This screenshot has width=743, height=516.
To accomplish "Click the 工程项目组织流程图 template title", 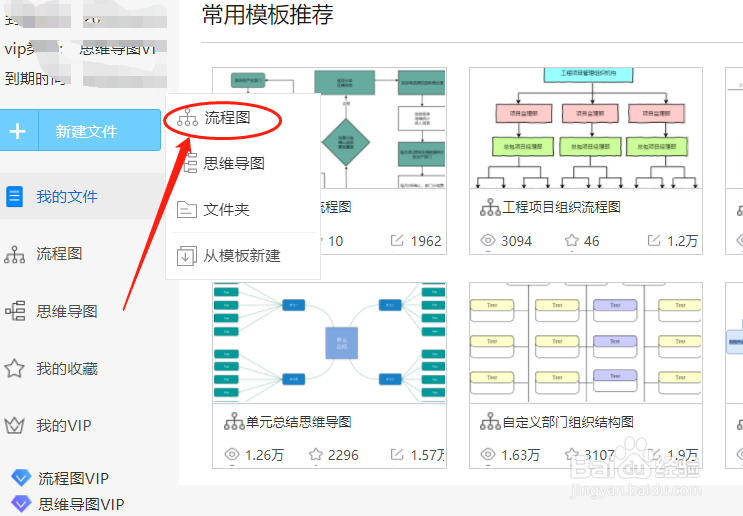I will tap(562, 207).
